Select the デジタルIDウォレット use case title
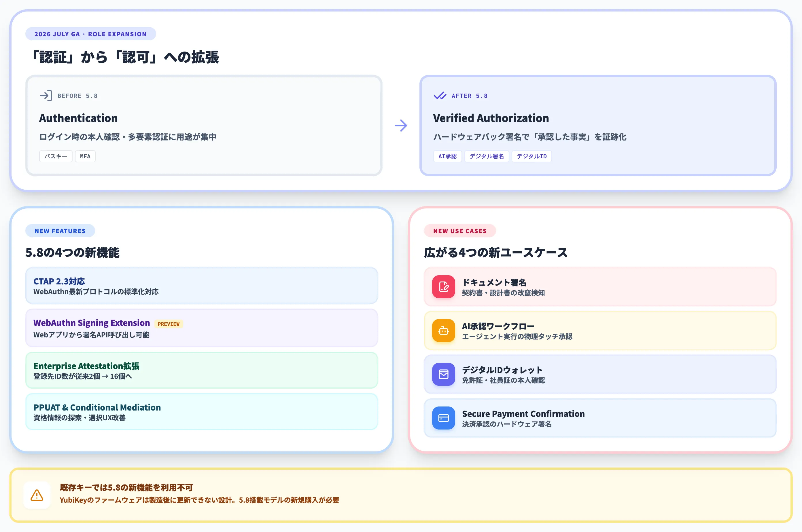Viewport: 802px width, 532px height. point(502,370)
